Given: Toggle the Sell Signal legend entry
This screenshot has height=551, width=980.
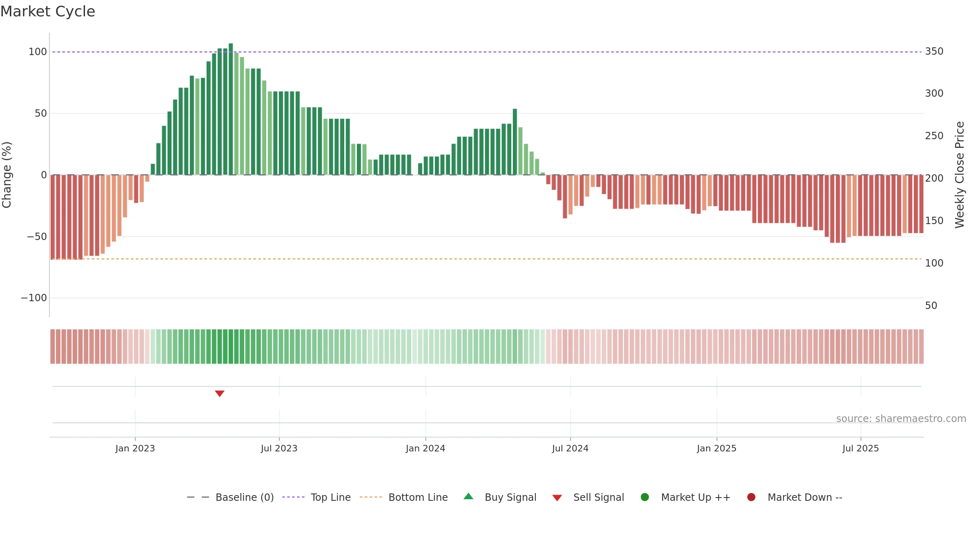Looking at the screenshot, I should pos(588,497).
